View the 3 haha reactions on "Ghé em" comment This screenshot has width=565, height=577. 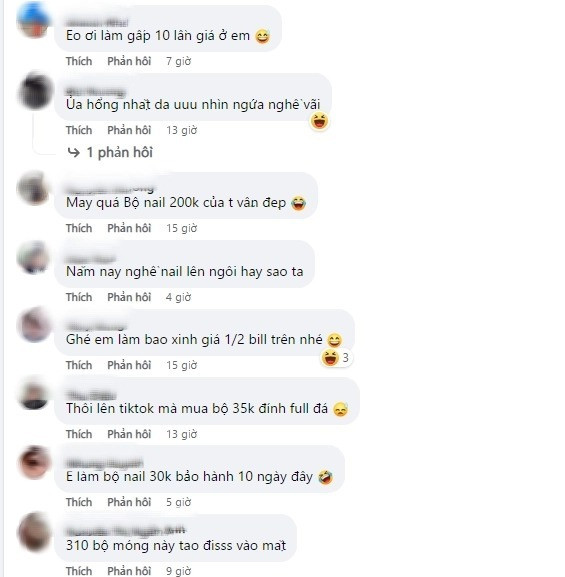click(x=336, y=358)
